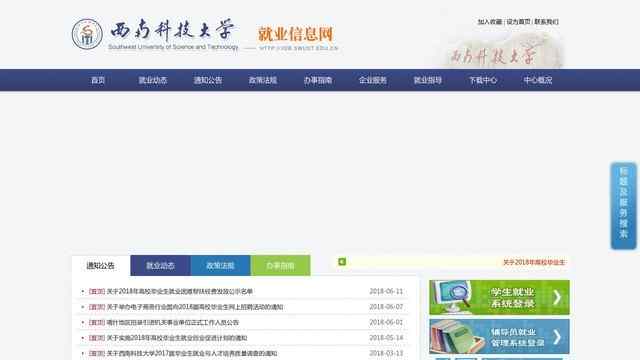Viewport: 640px width, 360px height.
Task: Open the 辅导员就业管理系统登录 blue banner
Action: tap(499, 336)
